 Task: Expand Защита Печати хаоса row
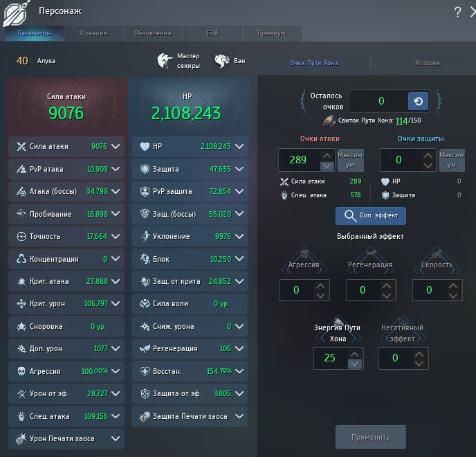[x=239, y=416]
